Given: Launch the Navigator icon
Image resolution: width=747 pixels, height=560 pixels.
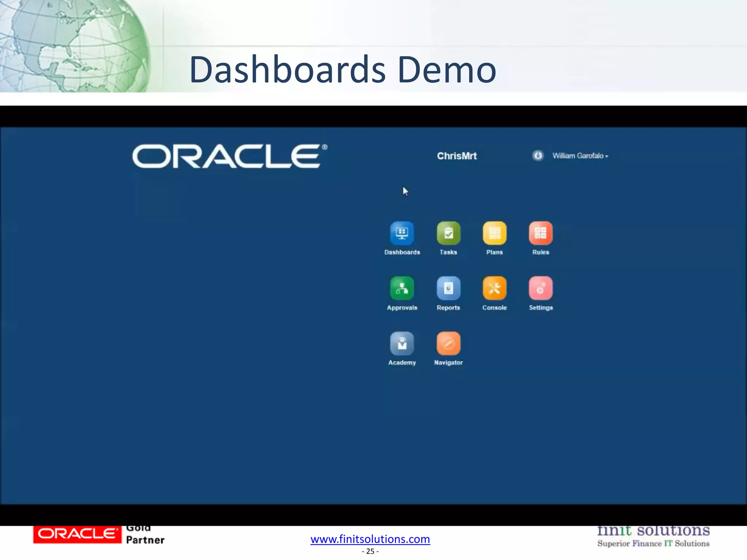Looking at the screenshot, I should [448, 343].
